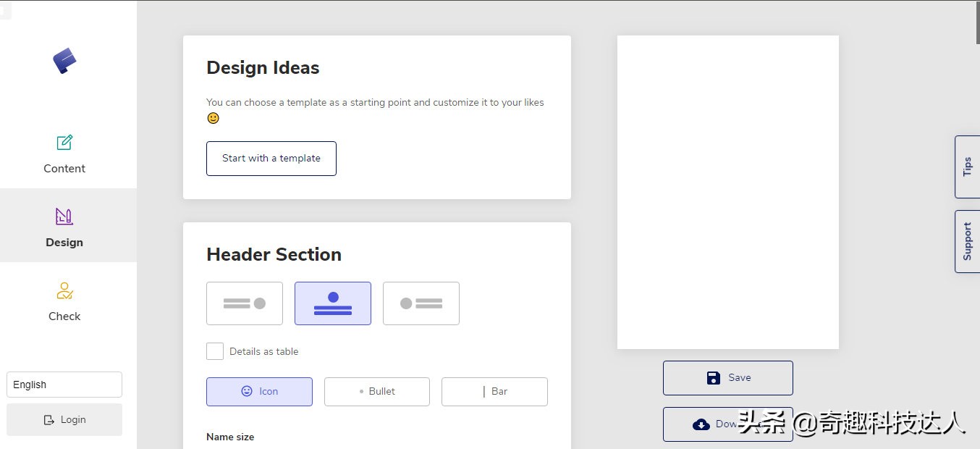Click the Save floppy disk icon

(714, 378)
